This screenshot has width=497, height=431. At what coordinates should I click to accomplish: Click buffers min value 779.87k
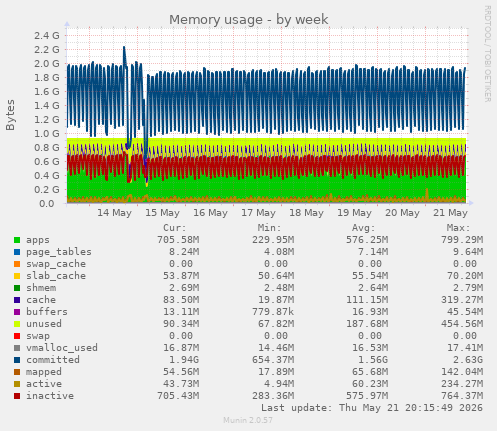coord(273,312)
